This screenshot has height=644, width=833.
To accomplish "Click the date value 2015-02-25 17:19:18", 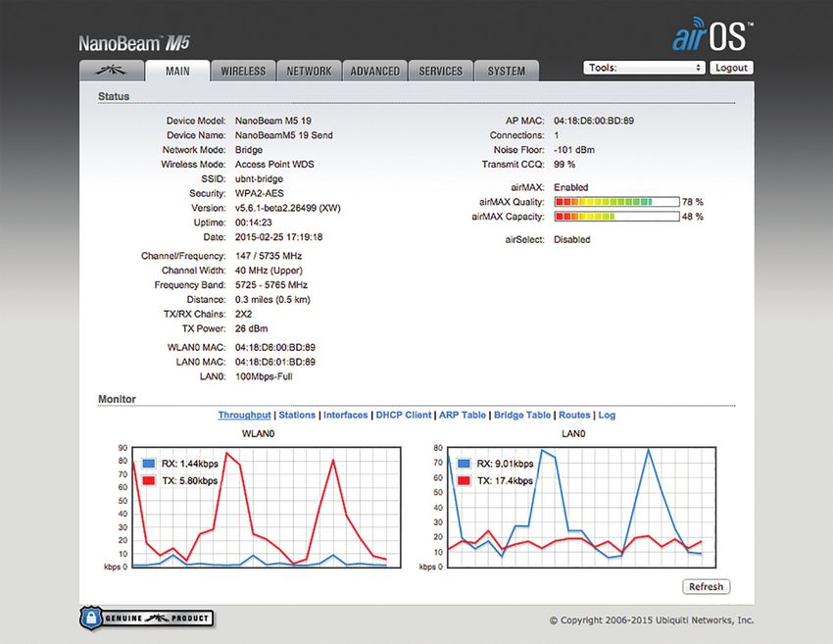I will (279, 237).
